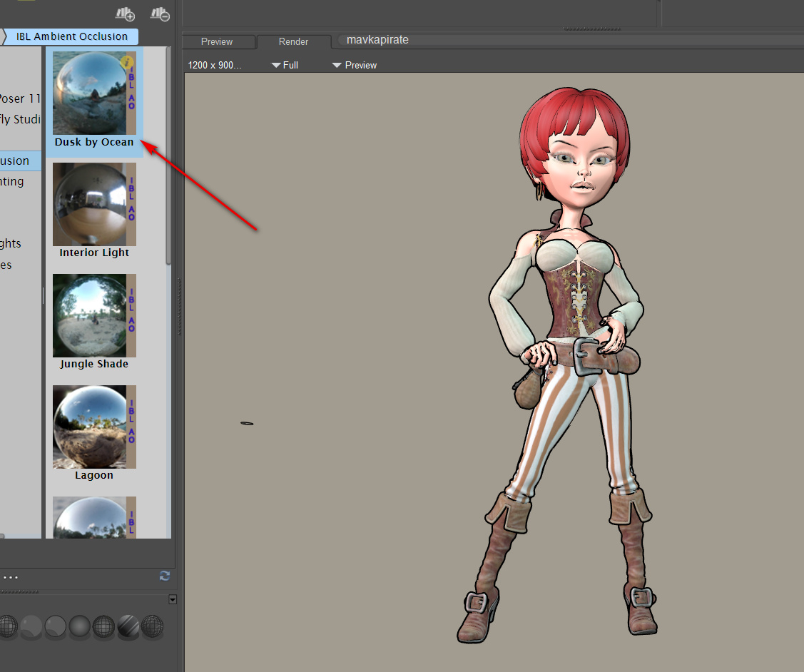Open display style panel dropdown arrow
The width and height of the screenshot is (804, 672).
172,600
